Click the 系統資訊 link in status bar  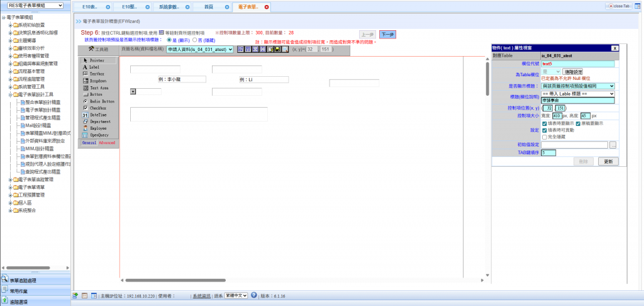tap(202, 296)
